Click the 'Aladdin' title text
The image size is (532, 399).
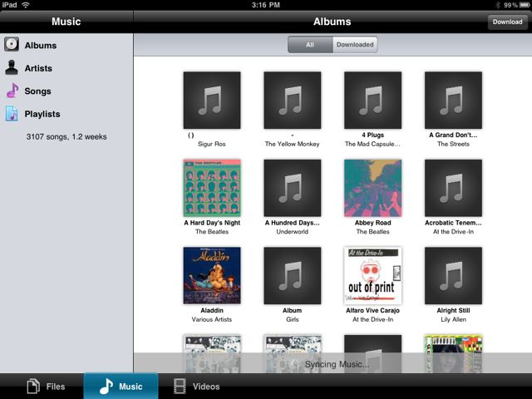(212, 310)
